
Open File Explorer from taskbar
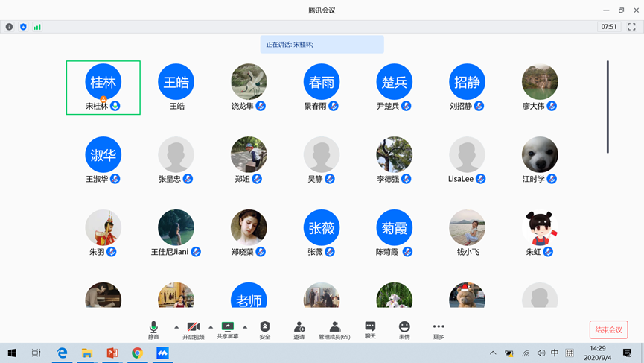86,353
